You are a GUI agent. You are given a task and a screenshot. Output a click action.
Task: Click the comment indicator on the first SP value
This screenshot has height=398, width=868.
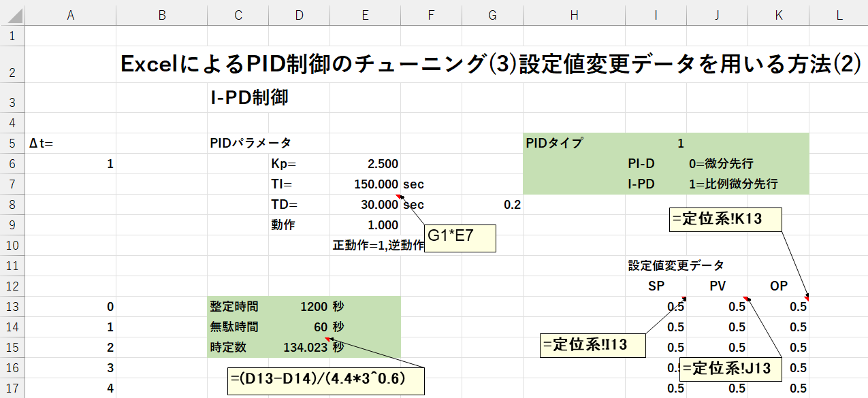coord(683,298)
